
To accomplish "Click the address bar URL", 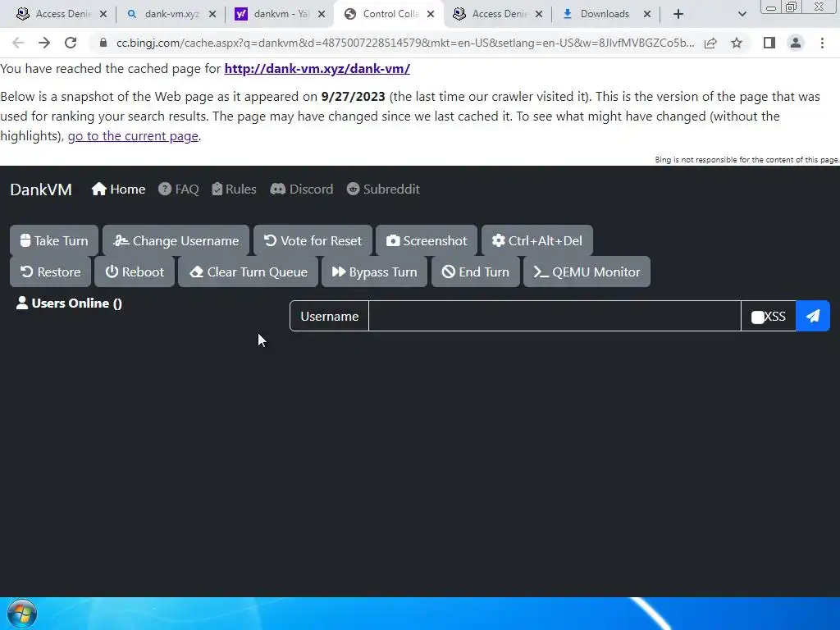I will (x=405, y=43).
